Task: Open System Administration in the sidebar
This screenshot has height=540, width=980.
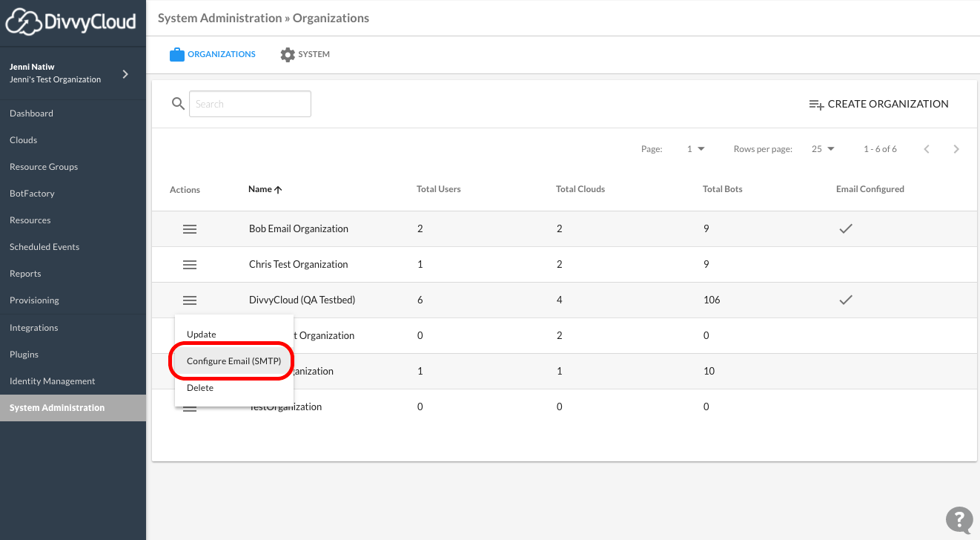Action: pos(73,408)
